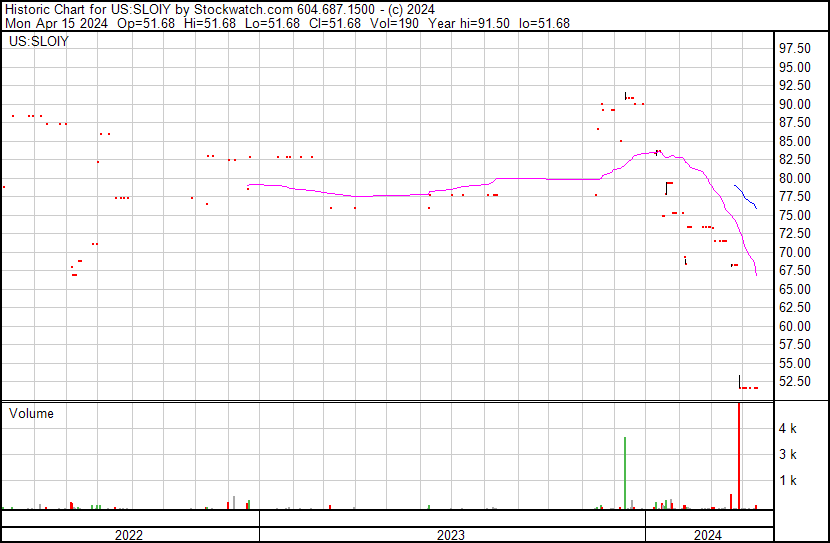Click the 57.50 price axis label
830x543 pixels.
click(795, 345)
